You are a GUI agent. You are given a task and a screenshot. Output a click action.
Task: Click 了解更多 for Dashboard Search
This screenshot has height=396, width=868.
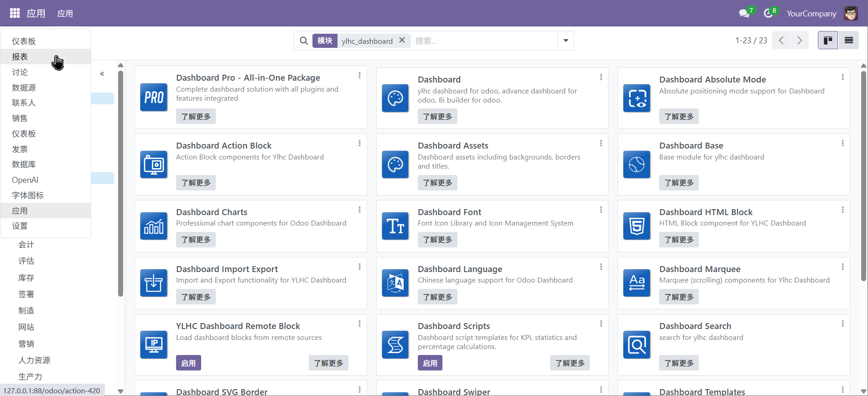[x=679, y=363]
